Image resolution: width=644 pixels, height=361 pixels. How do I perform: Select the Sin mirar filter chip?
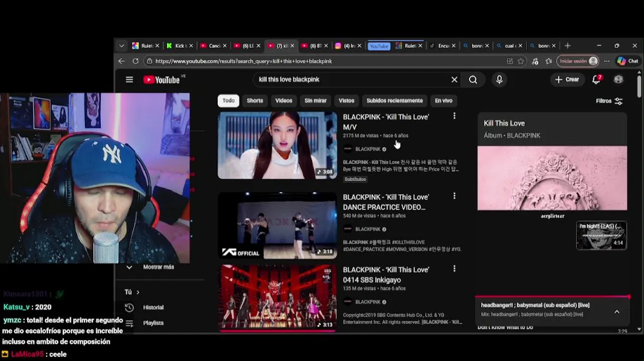315,100
